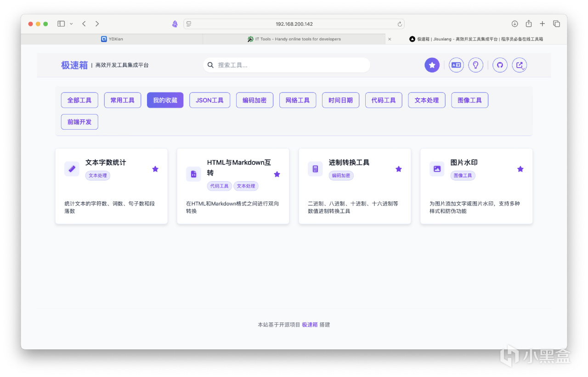Screen dimensions: 588x377
Task: Filter by 编码加密 category button
Action: (x=254, y=100)
